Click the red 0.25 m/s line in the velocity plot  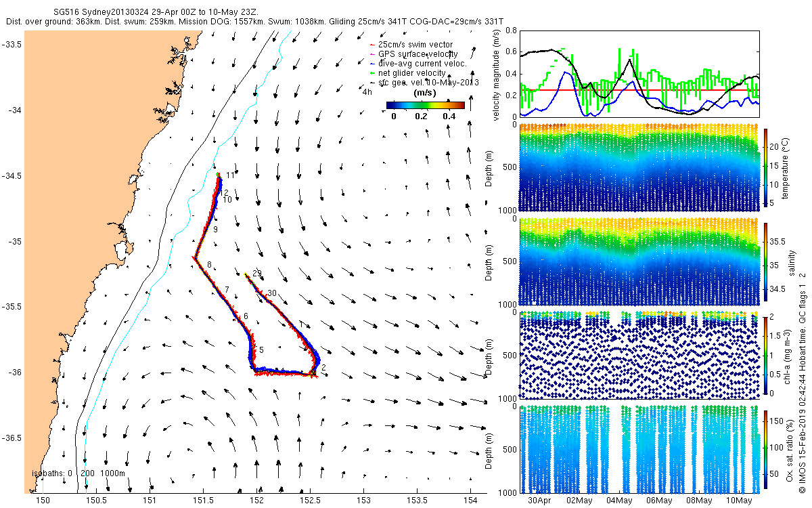639,90
